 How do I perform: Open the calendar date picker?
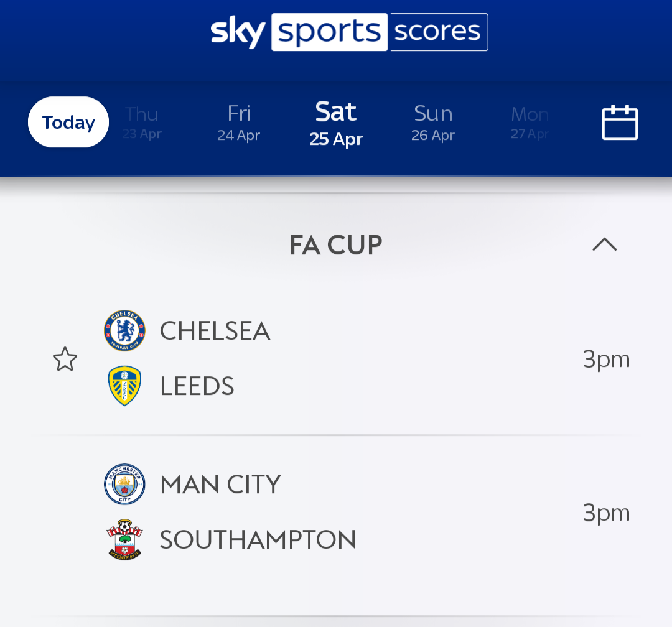[620, 123]
